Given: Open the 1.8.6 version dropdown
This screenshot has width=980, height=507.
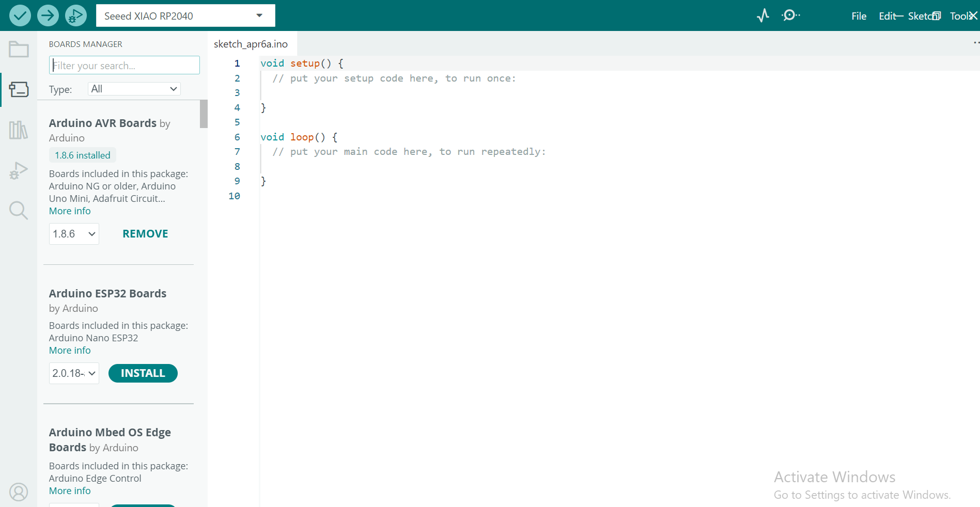Looking at the screenshot, I should (74, 234).
